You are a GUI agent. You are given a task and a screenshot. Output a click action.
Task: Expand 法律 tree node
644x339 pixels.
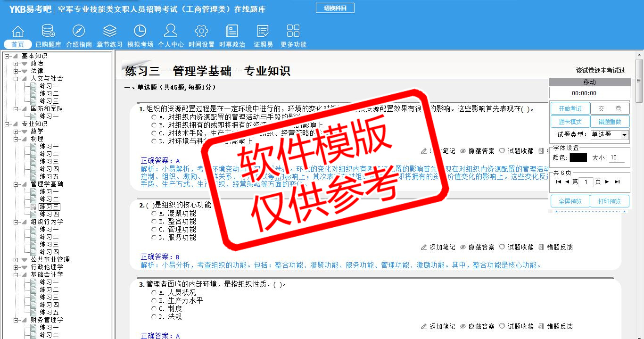pos(16,71)
